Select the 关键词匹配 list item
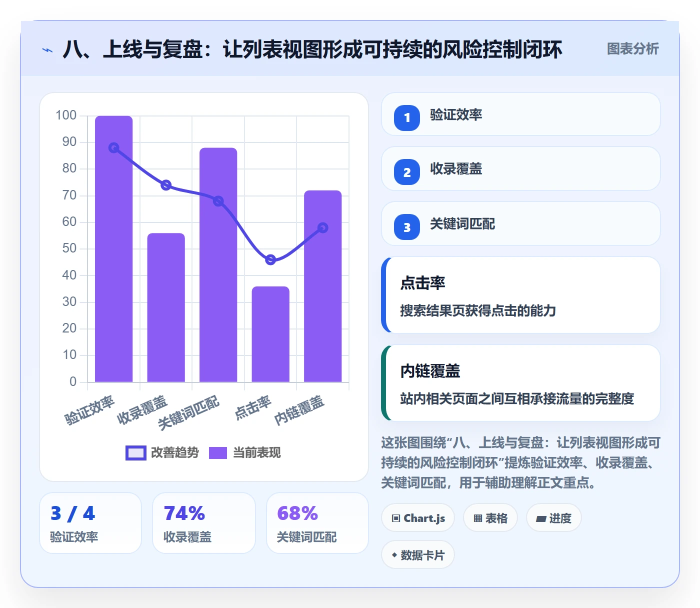This screenshot has width=700, height=608. pos(521,223)
